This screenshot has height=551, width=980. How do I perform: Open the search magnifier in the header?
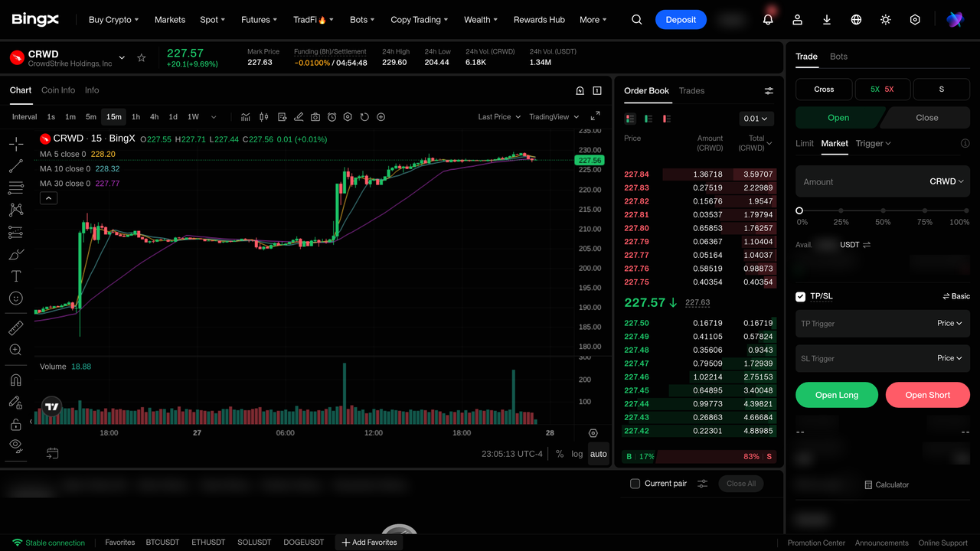pyautogui.click(x=637, y=20)
